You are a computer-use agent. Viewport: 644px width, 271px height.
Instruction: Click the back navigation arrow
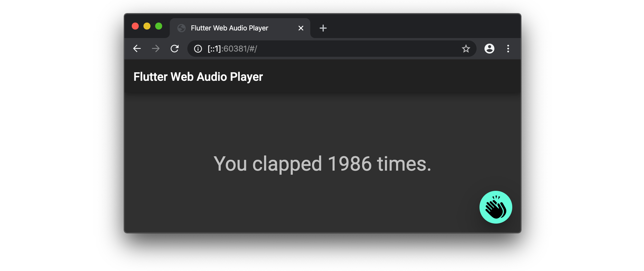click(x=137, y=49)
